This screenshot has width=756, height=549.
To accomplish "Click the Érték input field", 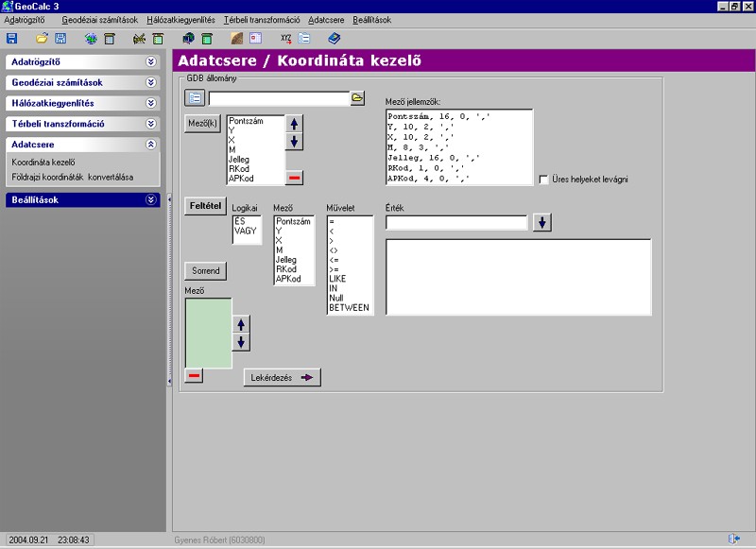I will point(456,223).
